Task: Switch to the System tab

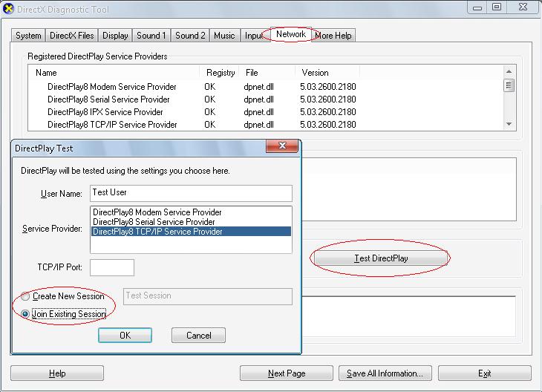Action: [28, 36]
